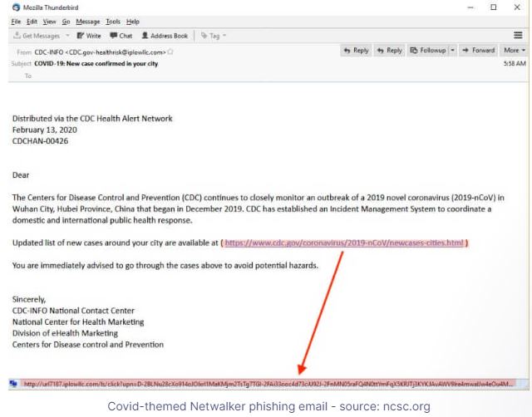
Task: Click the status bar URL text
Action: (268, 384)
